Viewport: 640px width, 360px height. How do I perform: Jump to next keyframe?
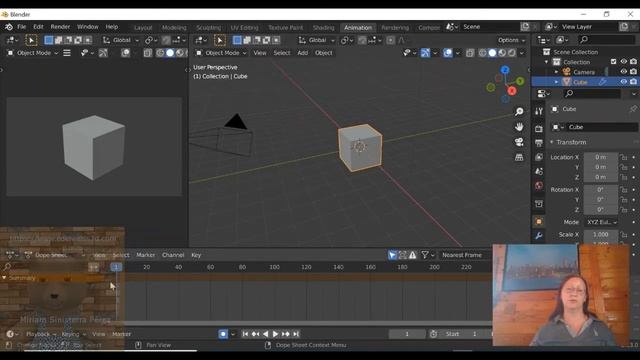[x=285, y=334]
